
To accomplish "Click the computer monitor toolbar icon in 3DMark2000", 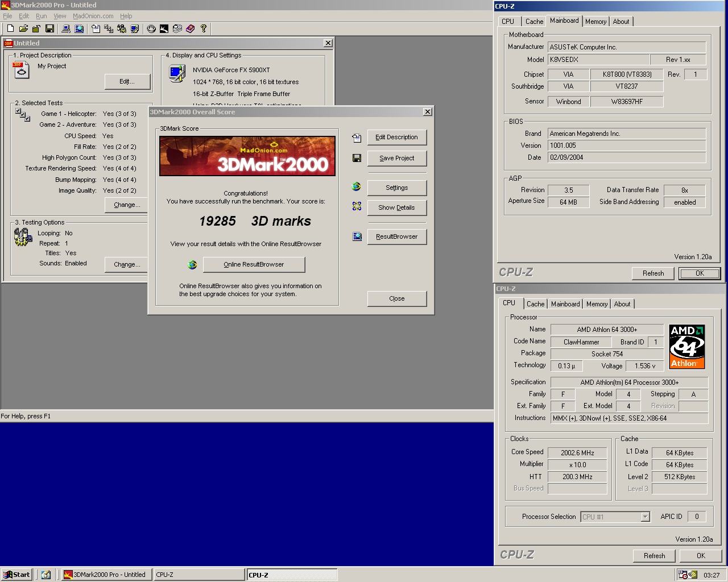I will [66, 28].
